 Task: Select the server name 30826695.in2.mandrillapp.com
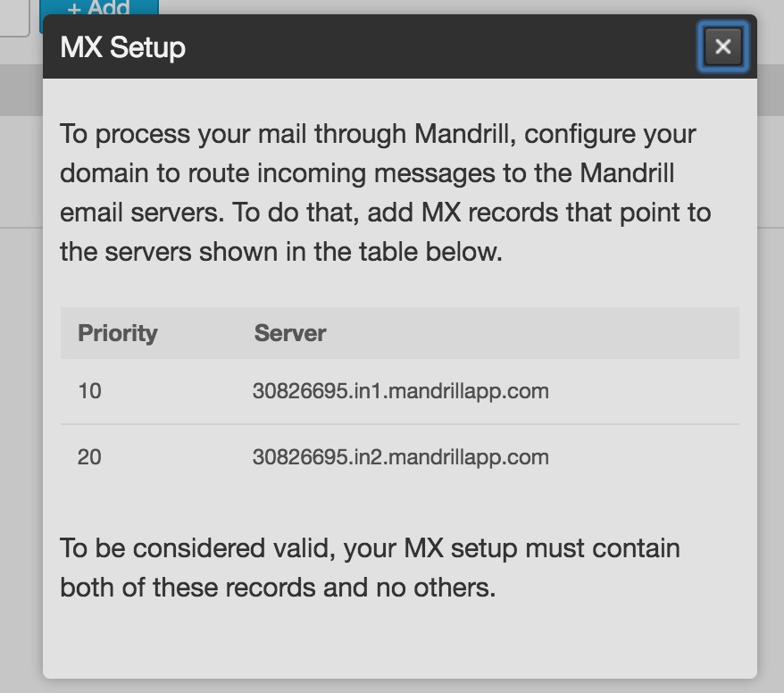pyautogui.click(x=399, y=456)
